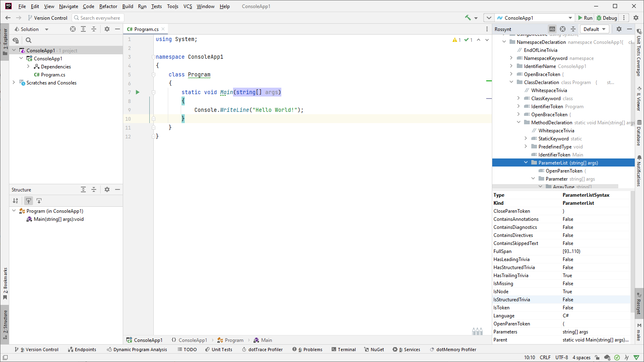Expand StaticKeyword node in Rossynt tree
644x362 pixels.
pos(526,138)
